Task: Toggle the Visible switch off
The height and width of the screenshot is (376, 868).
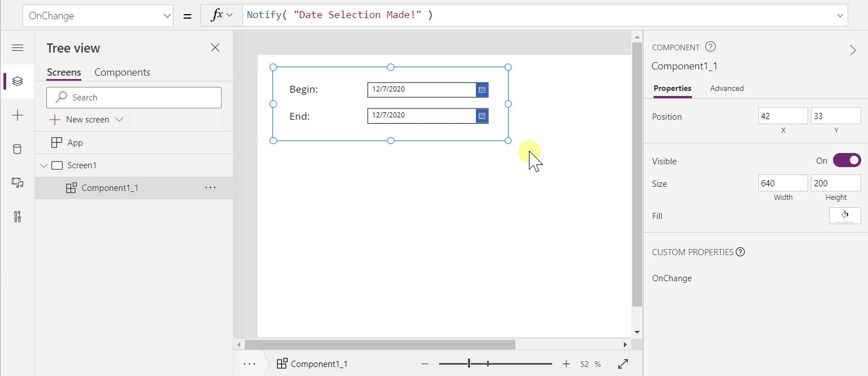Action: [847, 161]
